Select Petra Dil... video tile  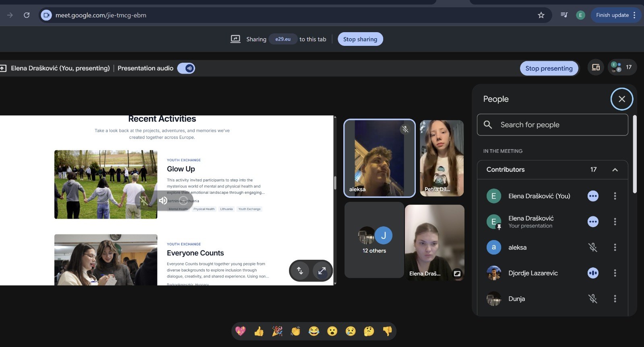click(442, 158)
